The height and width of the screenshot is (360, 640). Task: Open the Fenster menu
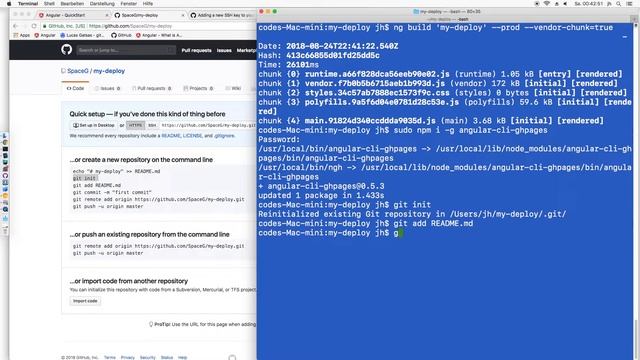pyautogui.click(x=129, y=3)
